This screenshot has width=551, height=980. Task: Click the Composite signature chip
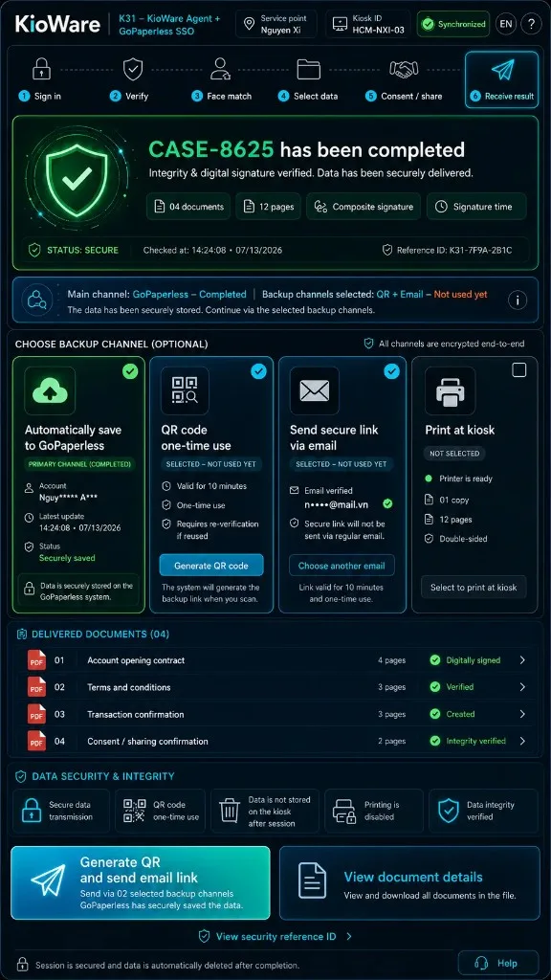364,207
